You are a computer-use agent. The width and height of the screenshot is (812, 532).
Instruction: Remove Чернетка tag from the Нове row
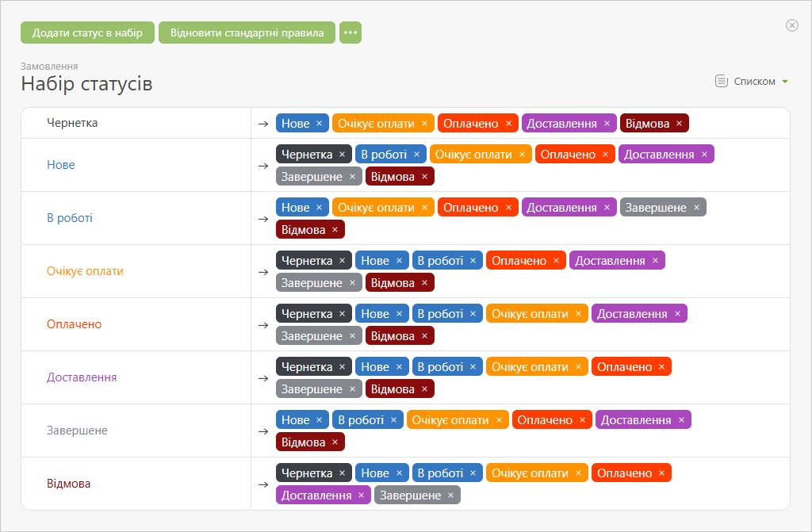(x=343, y=155)
